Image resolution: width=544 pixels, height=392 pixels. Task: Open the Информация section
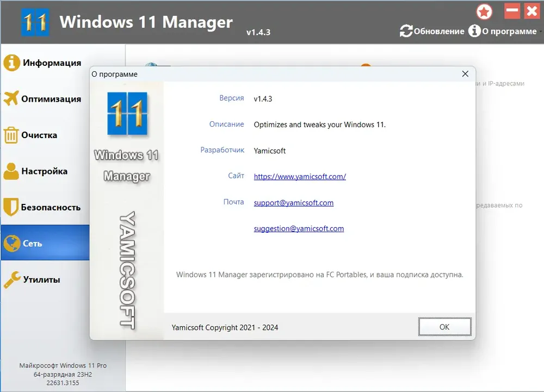52,63
